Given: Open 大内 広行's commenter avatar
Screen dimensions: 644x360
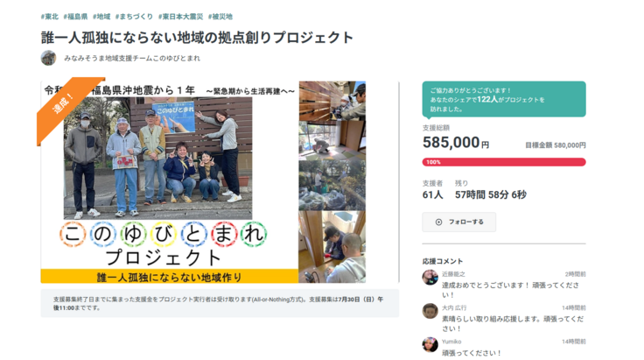Looking at the screenshot, I should (x=430, y=311).
